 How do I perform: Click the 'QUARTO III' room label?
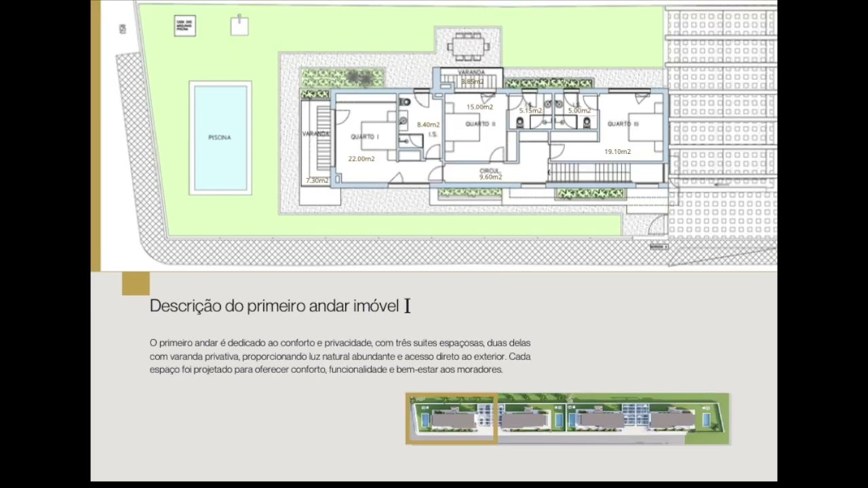(x=623, y=124)
